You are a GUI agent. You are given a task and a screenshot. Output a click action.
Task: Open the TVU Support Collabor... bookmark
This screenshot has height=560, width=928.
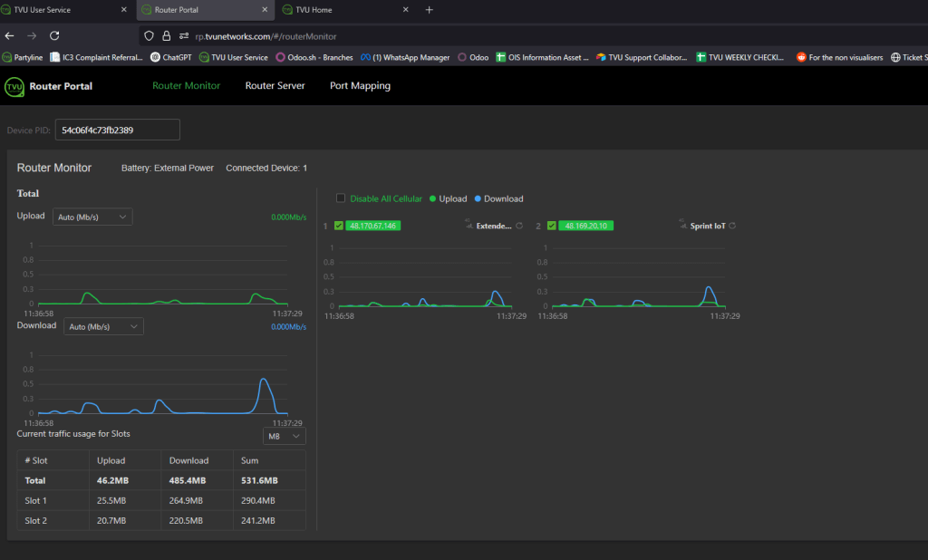(x=642, y=57)
